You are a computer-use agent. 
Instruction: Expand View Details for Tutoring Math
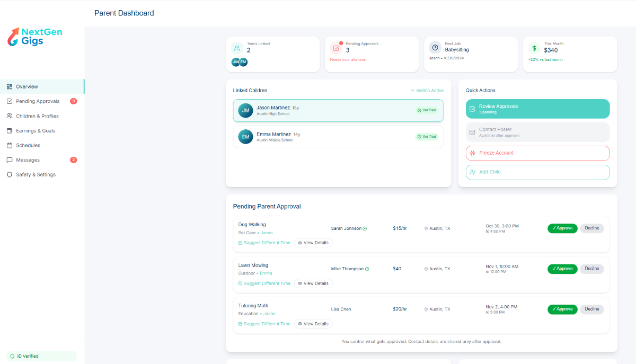(313, 323)
